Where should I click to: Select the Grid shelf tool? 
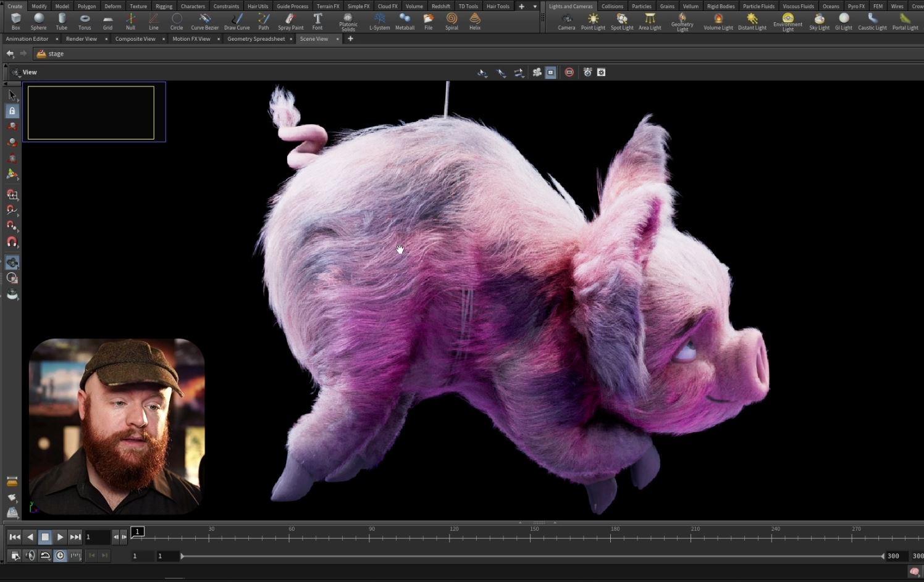pyautogui.click(x=107, y=22)
